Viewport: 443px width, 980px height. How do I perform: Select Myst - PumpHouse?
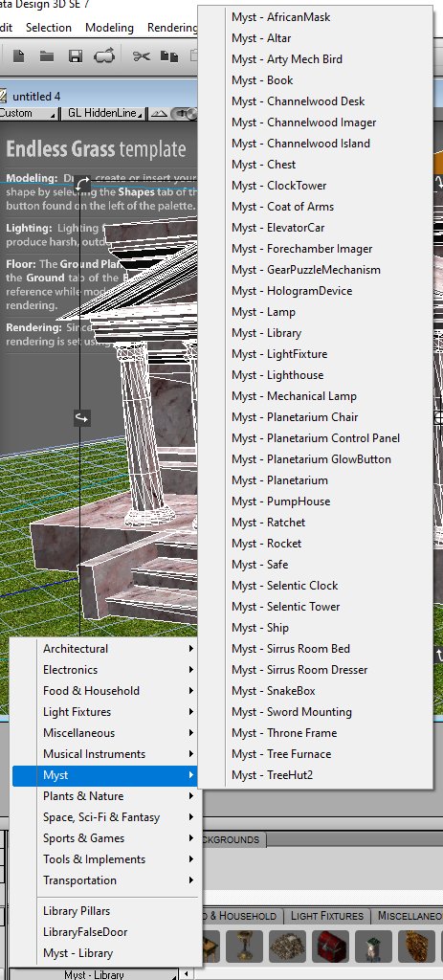tap(316, 501)
